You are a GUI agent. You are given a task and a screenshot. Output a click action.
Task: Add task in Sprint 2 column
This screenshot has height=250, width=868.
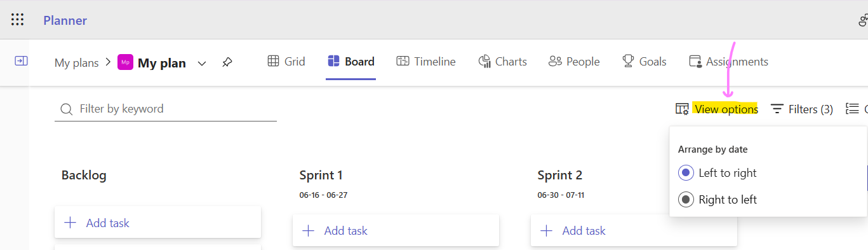click(x=634, y=230)
